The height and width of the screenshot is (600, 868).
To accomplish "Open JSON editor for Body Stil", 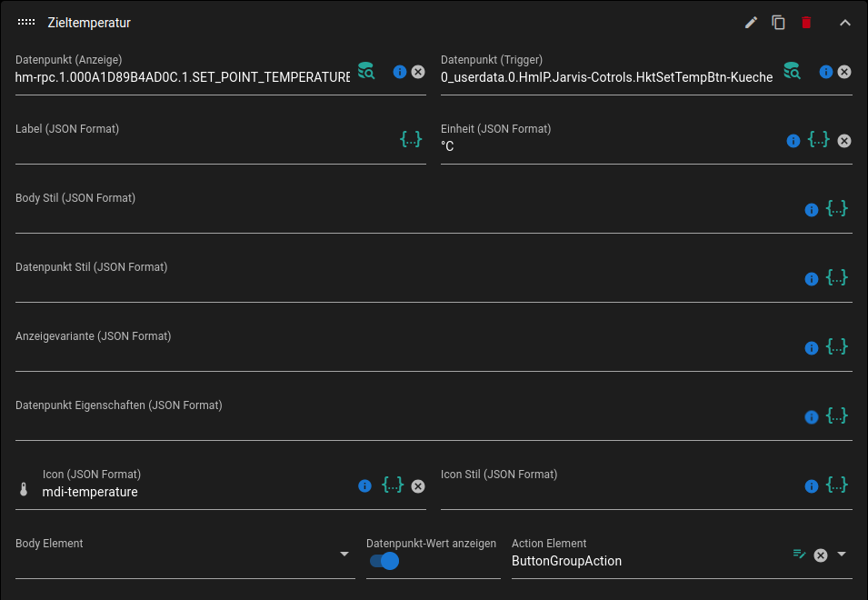I will pyautogui.click(x=837, y=208).
